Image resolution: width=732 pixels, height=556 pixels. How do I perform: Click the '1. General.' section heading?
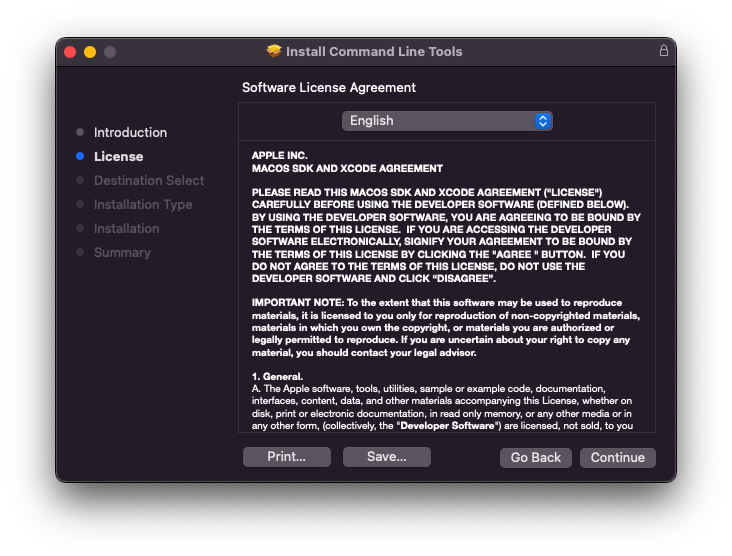tap(277, 376)
